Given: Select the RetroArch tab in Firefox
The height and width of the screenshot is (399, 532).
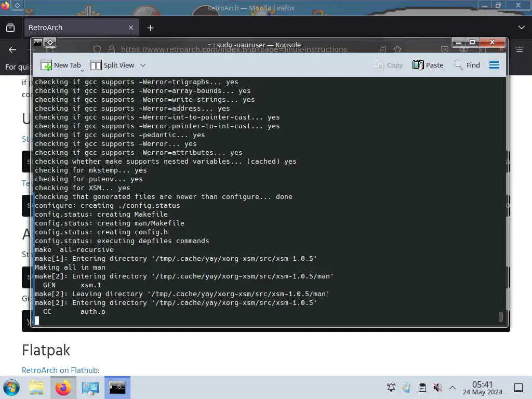Looking at the screenshot, I should [81, 28].
